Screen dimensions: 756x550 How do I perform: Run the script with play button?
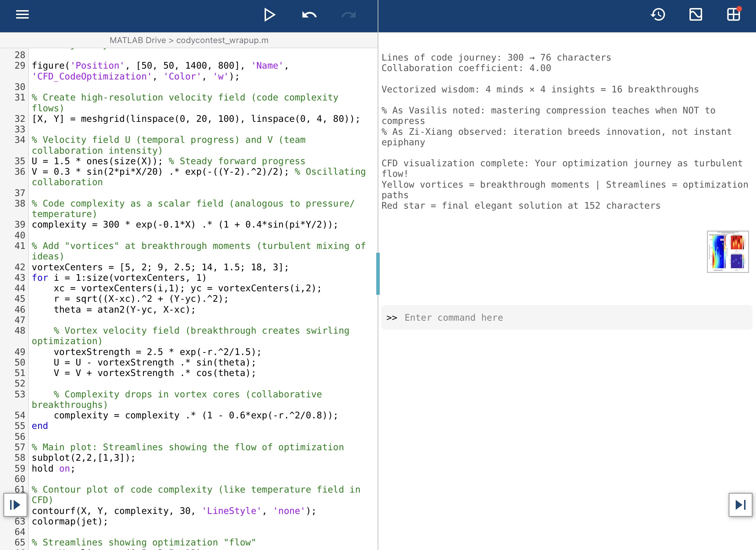pos(269,15)
